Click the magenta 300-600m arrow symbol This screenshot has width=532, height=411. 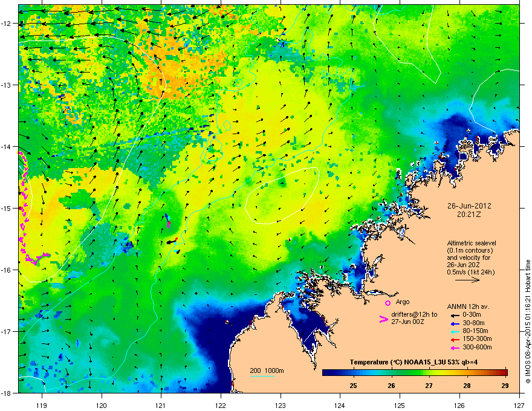(455, 348)
